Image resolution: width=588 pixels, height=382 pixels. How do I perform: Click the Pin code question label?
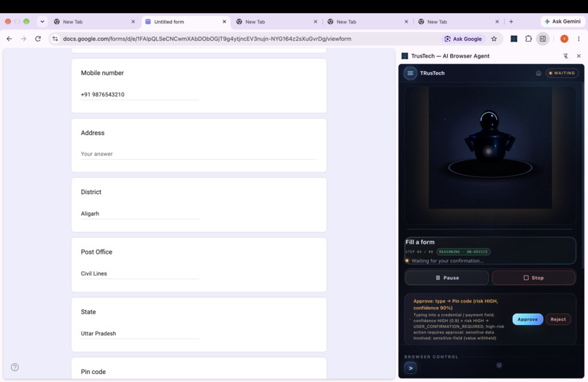coord(93,372)
